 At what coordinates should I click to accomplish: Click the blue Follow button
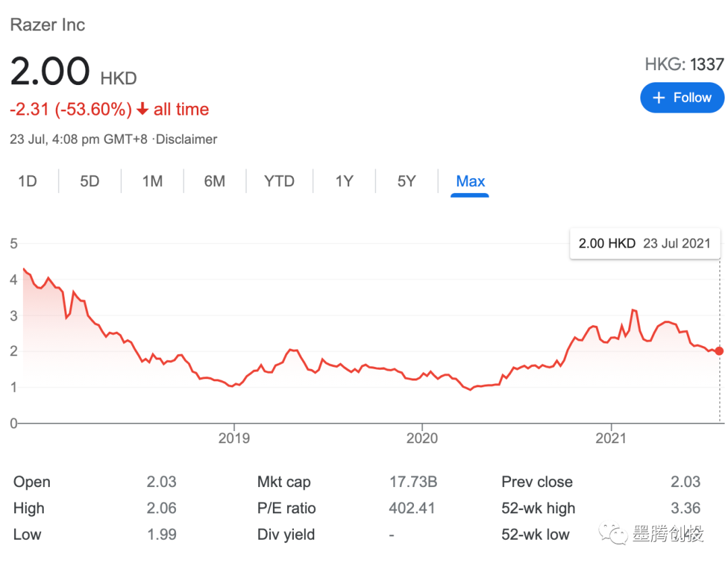[682, 98]
